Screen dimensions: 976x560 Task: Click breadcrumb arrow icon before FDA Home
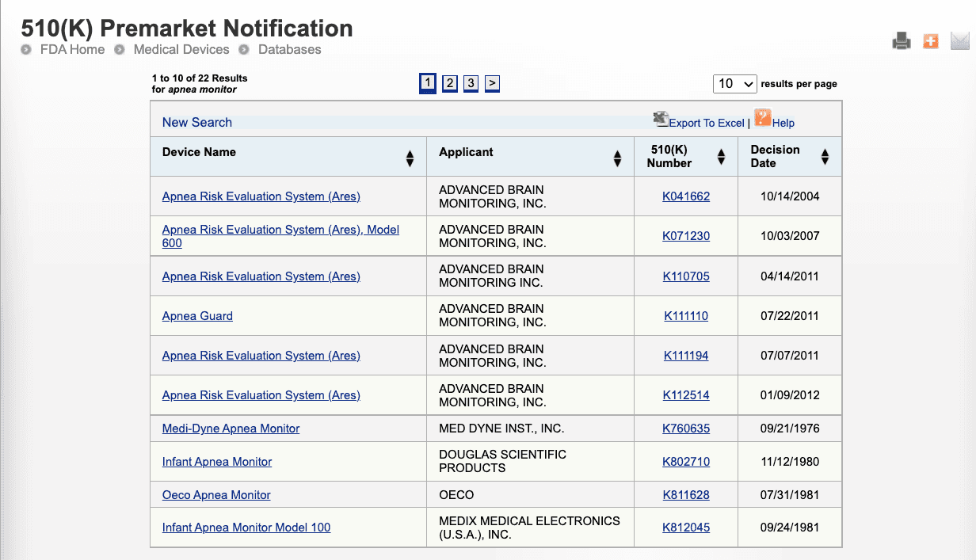point(27,50)
